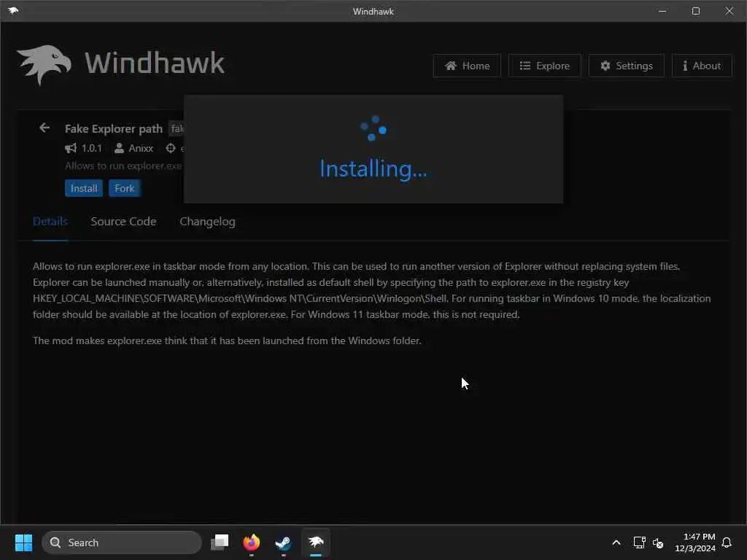Close the Windhawk window

pyautogui.click(x=729, y=11)
